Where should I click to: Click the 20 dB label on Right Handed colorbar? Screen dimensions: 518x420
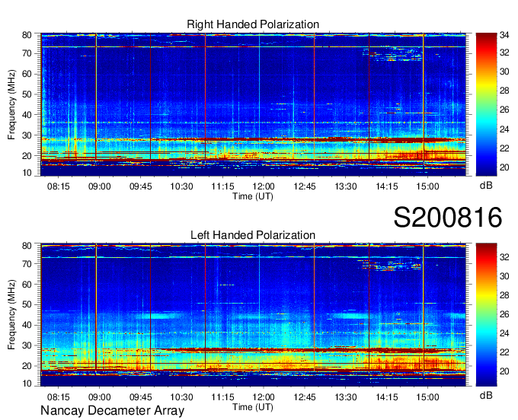[504, 167]
